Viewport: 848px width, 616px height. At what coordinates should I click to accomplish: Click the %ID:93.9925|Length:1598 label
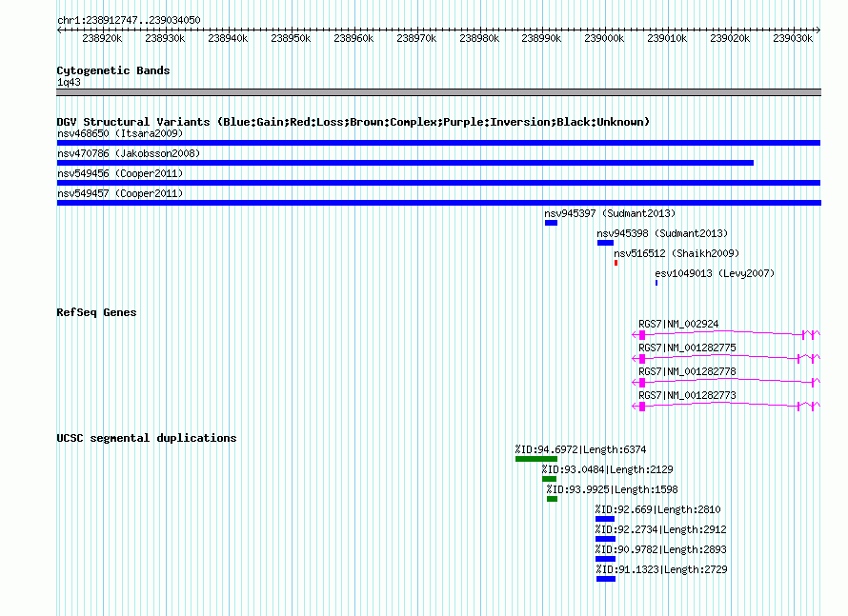point(613,489)
